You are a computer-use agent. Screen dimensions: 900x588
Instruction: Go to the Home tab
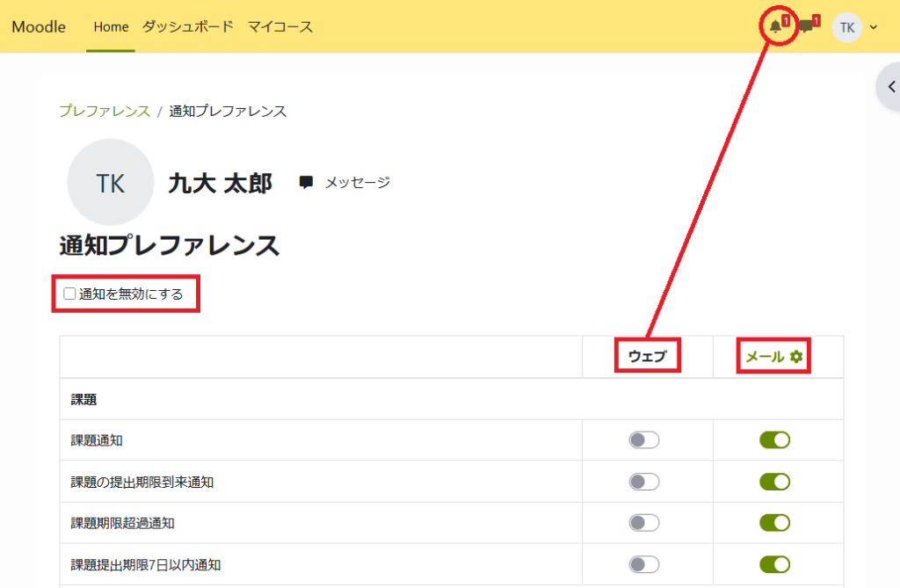pos(111,27)
